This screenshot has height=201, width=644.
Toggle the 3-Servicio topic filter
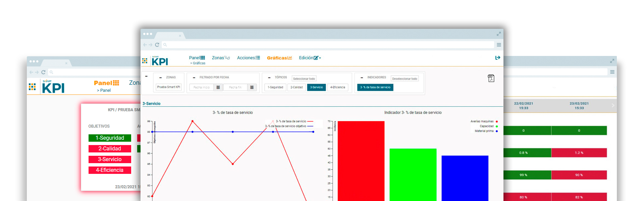click(x=316, y=87)
